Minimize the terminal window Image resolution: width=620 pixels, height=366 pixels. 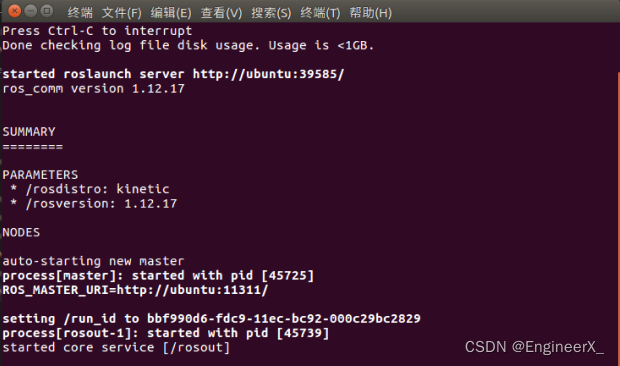(x=30, y=11)
